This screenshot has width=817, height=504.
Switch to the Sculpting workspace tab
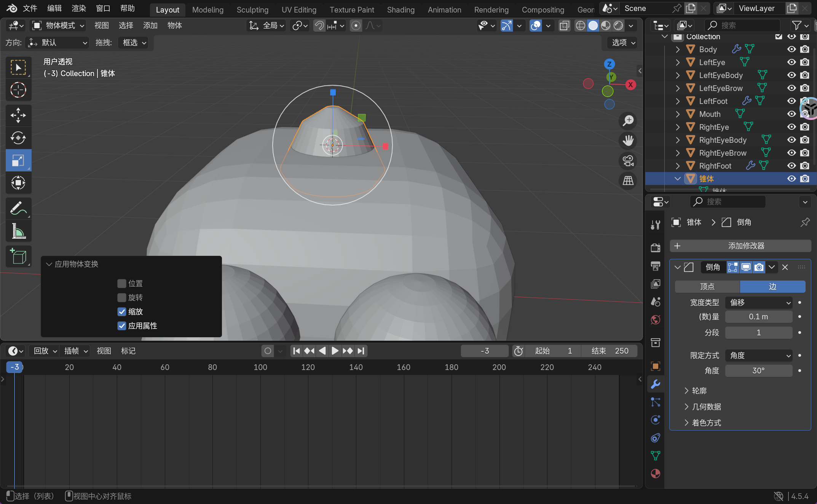[252, 10]
